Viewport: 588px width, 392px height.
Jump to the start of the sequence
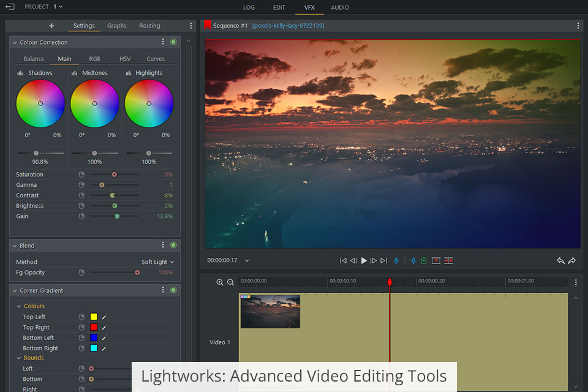(x=343, y=260)
